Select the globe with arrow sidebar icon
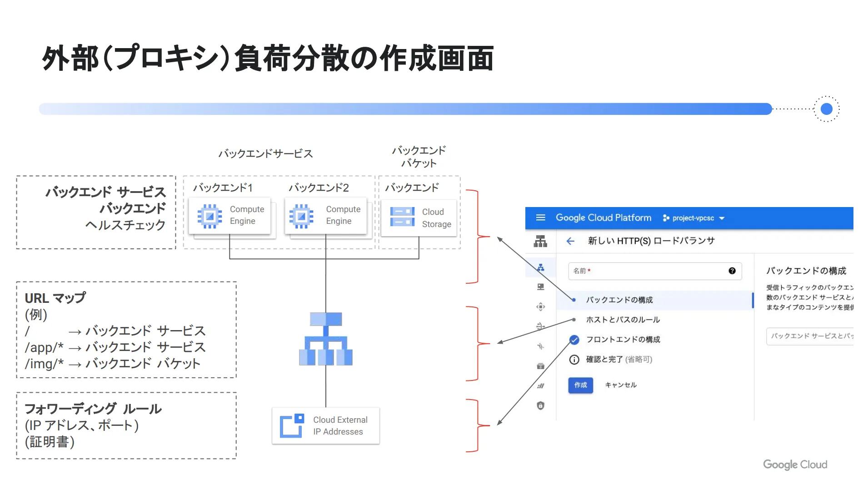The image size is (868, 484). (x=540, y=326)
